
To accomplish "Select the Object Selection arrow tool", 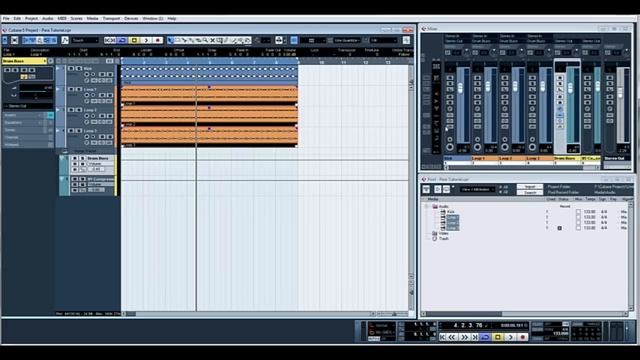I will pos(170,40).
